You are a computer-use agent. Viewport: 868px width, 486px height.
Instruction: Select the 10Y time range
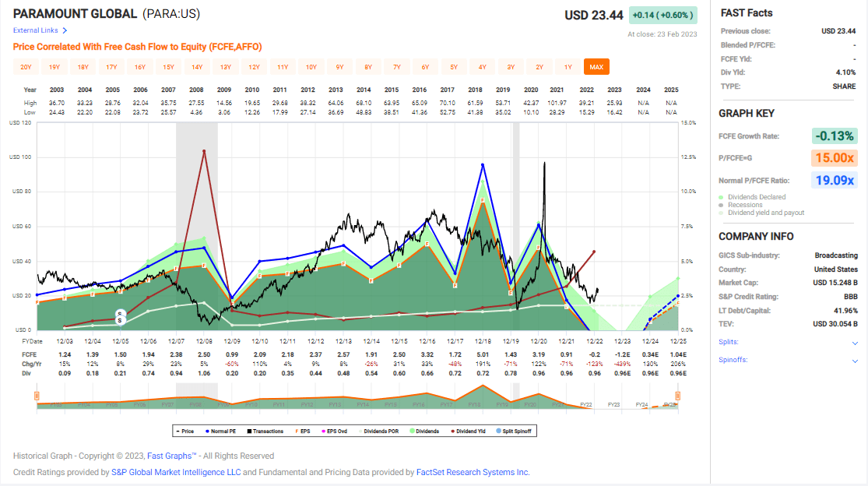click(x=311, y=67)
